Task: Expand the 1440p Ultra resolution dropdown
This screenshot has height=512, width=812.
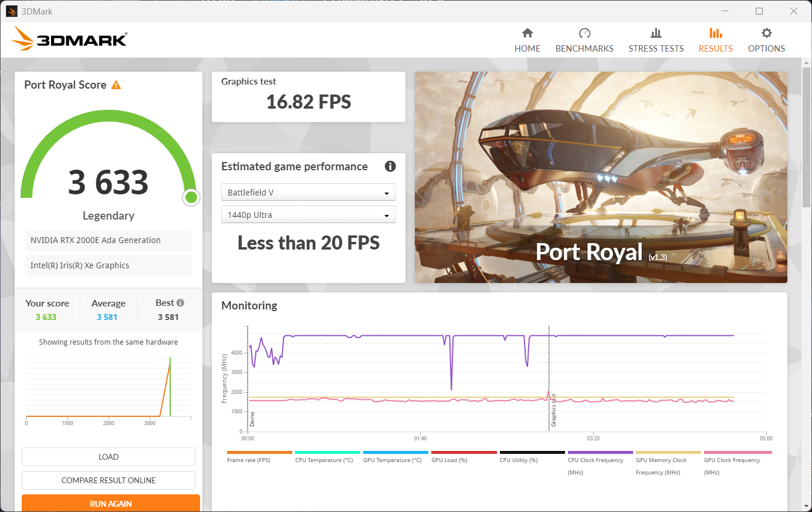Action: (x=308, y=215)
